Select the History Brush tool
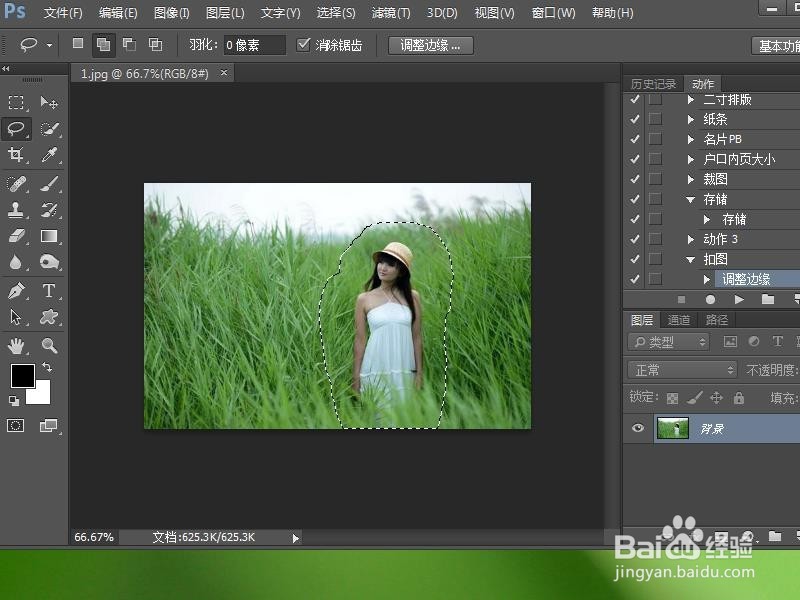 (x=49, y=210)
